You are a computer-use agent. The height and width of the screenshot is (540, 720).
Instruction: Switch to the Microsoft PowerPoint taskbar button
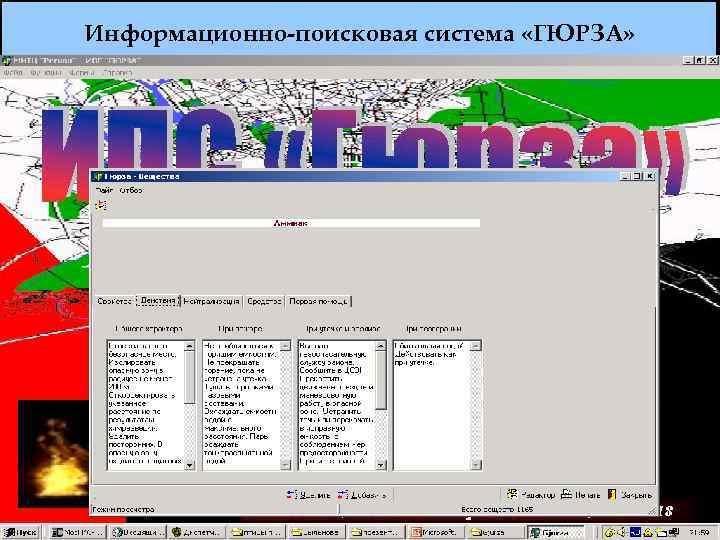435,532
